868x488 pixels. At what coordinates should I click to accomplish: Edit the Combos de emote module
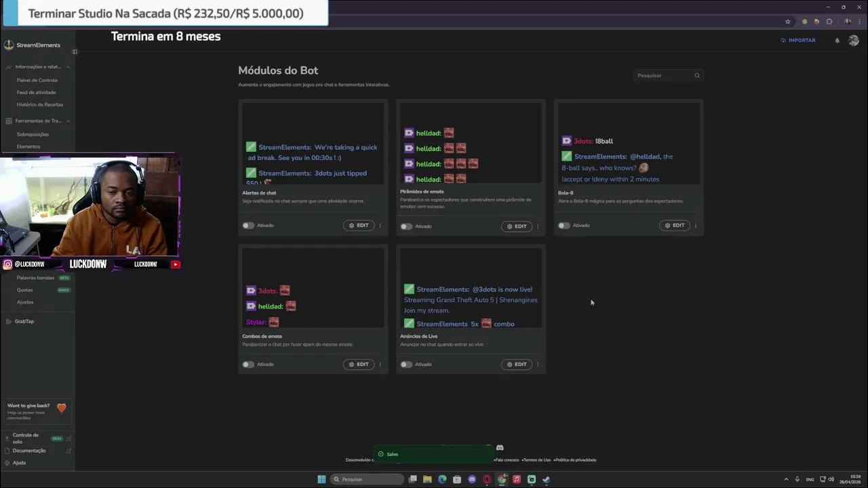click(x=359, y=365)
